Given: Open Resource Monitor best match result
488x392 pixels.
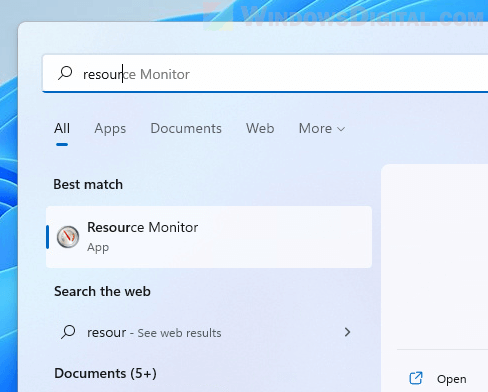Looking at the screenshot, I should pos(209,237).
